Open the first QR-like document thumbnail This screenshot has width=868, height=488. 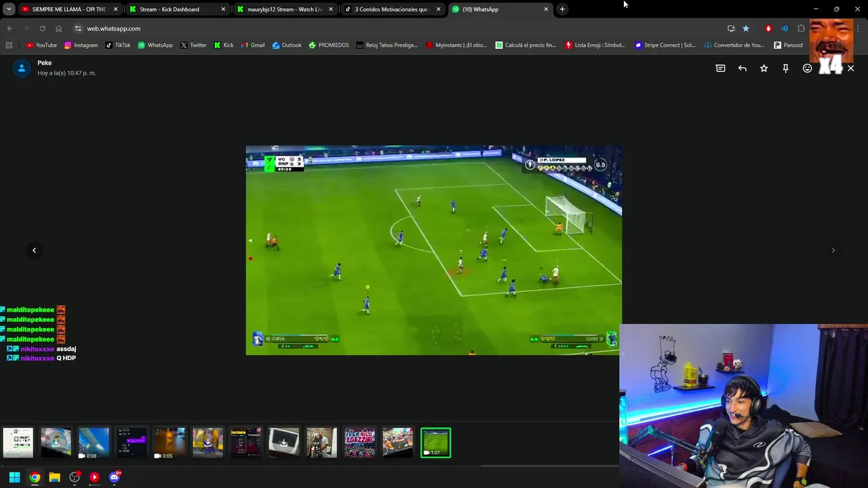pos(18,443)
